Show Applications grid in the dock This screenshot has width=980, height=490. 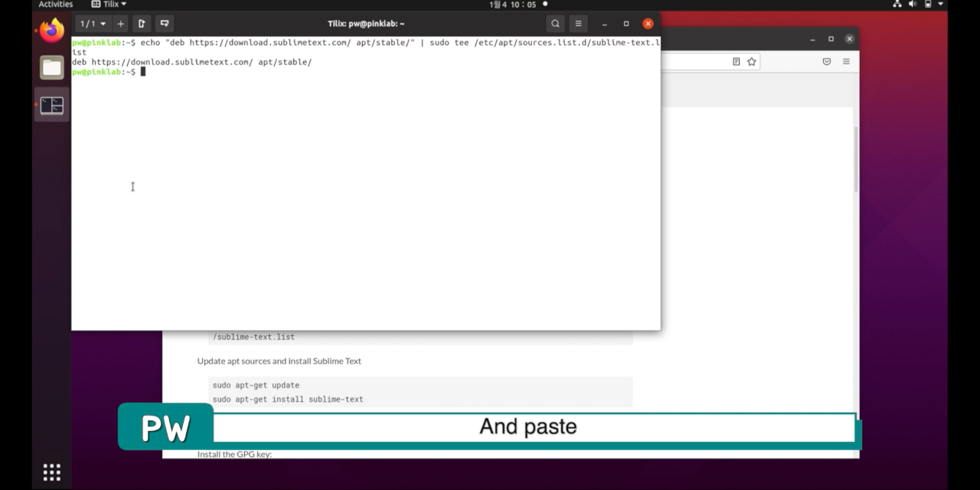[51, 472]
